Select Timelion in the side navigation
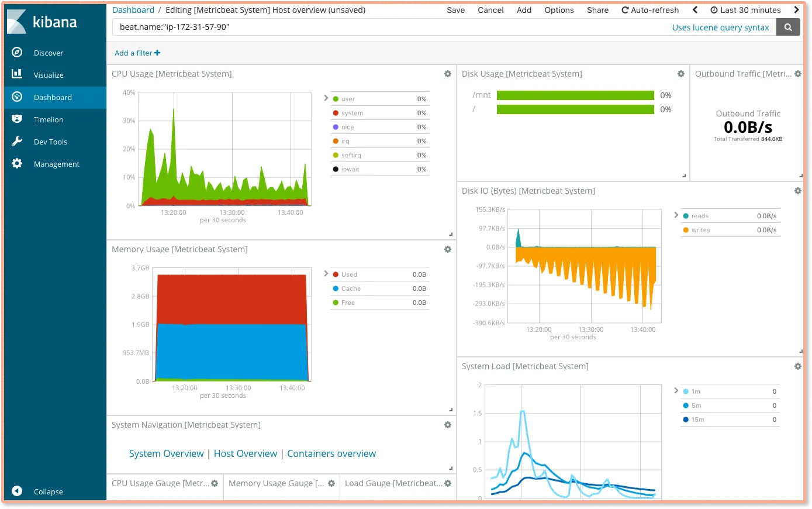 pyautogui.click(x=49, y=119)
